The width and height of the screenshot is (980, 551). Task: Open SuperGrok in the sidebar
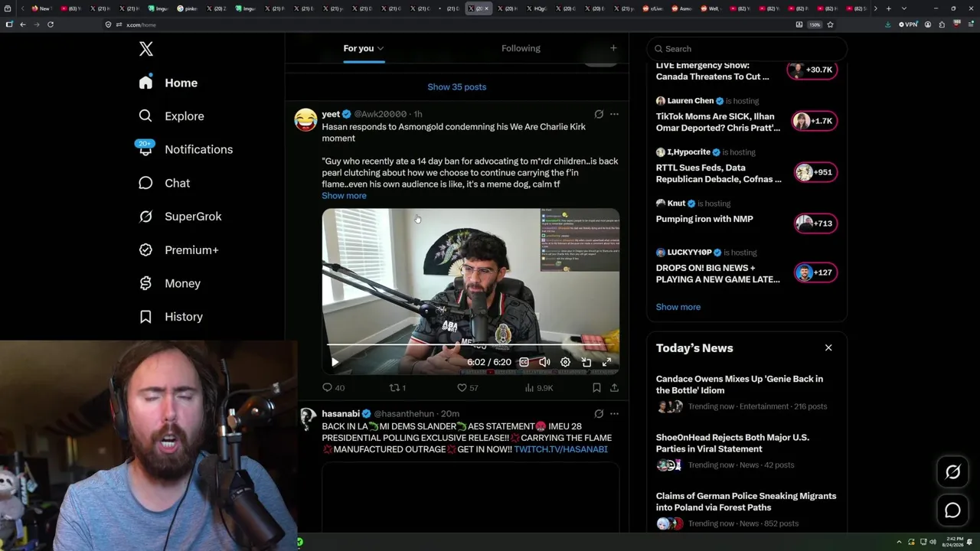[180, 217]
